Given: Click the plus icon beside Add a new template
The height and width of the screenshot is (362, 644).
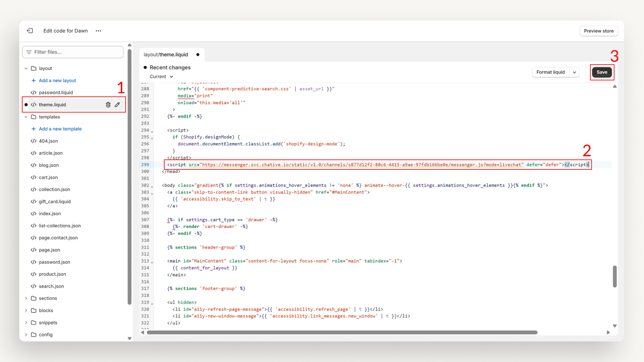Looking at the screenshot, I should click(34, 129).
